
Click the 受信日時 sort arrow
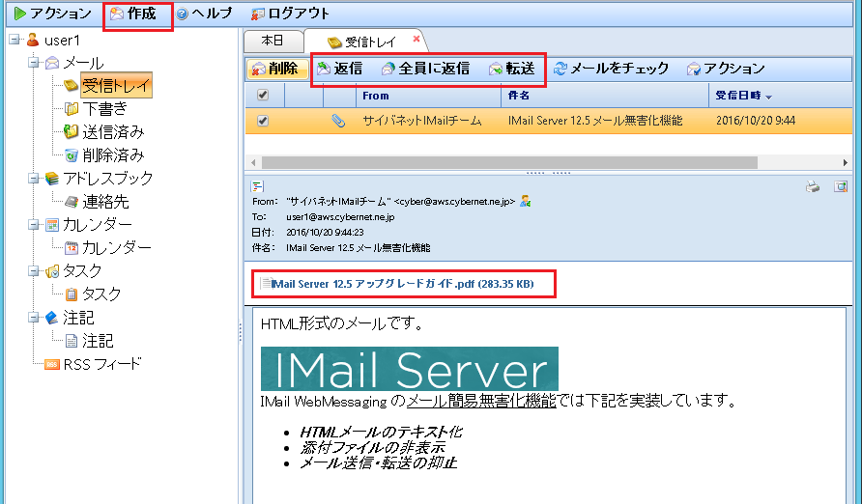[x=768, y=98]
